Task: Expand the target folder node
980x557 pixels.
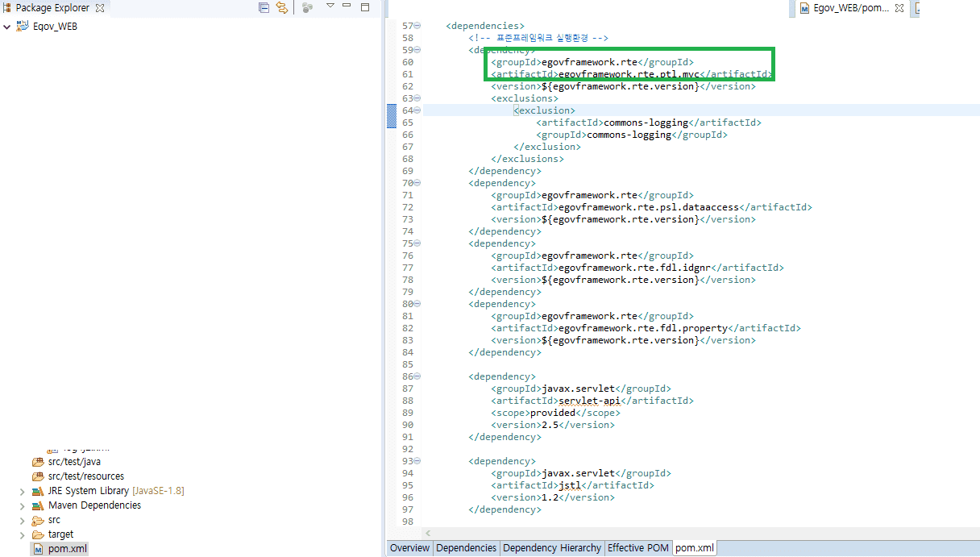Action: pos(22,534)
